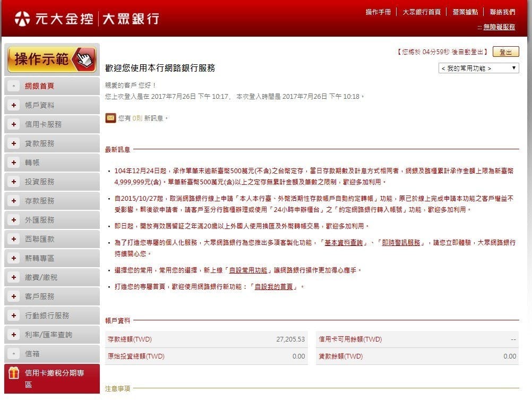Click the bullet icon beside 網銀首頁
Image resolution: width=532 pixels, height=400 pixels.
click(14, 86)
